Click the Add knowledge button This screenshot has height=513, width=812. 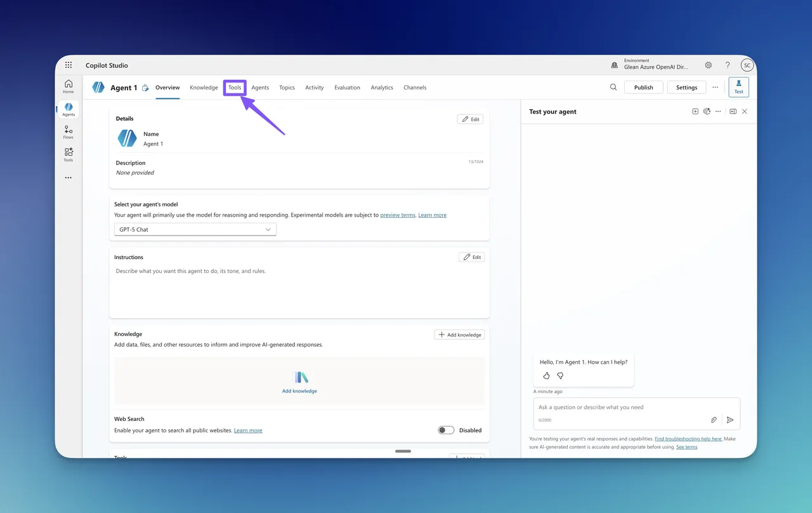click(459, 335)
